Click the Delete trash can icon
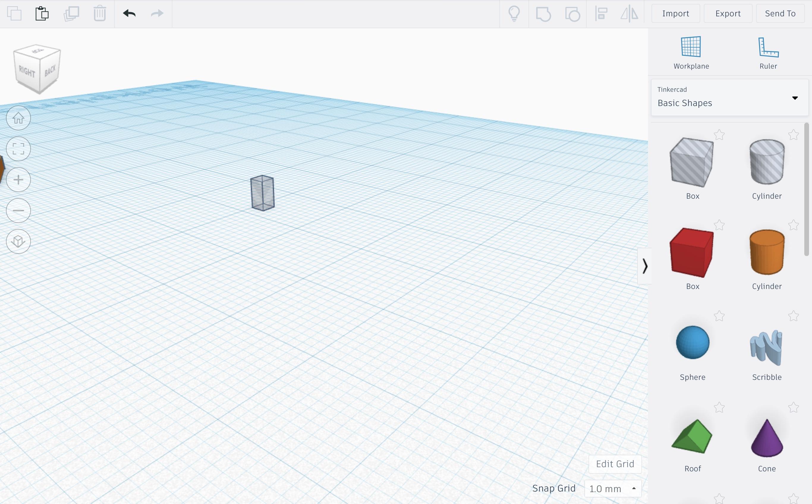 click(100, 14)
